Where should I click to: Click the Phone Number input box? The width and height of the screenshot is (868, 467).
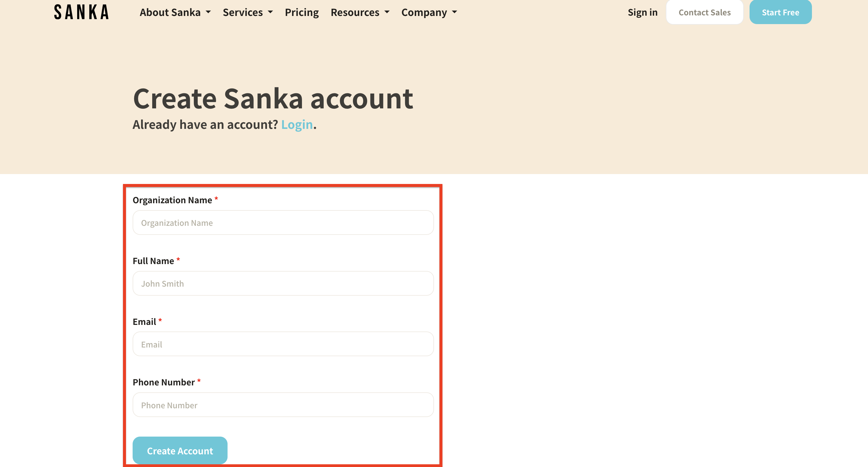283,405
